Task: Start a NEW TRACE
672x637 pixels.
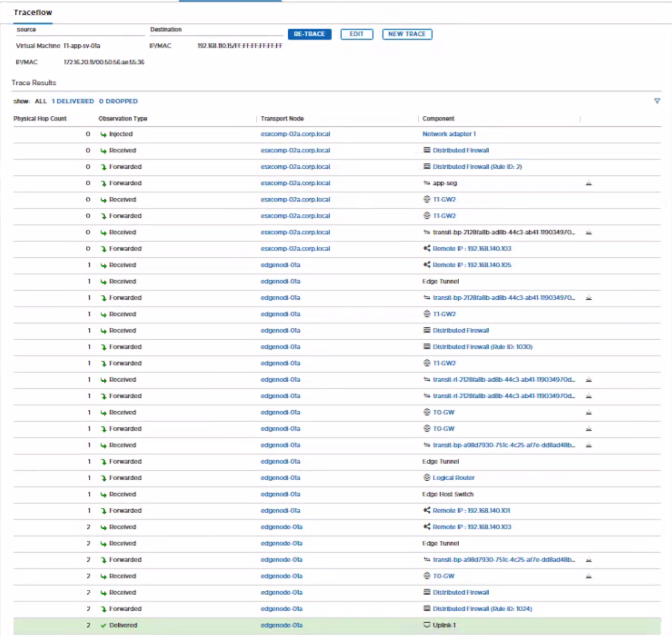Action: click(x=407, y=34)
